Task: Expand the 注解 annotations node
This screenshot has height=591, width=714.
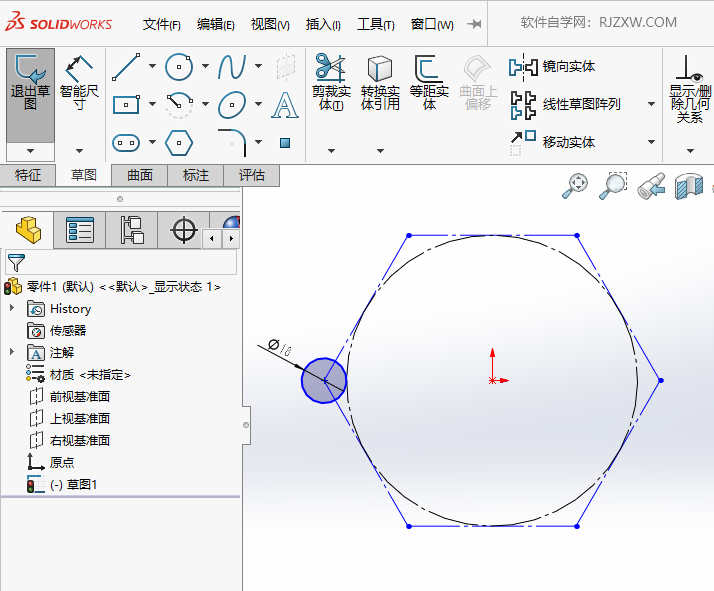Action: click(12, 352)
